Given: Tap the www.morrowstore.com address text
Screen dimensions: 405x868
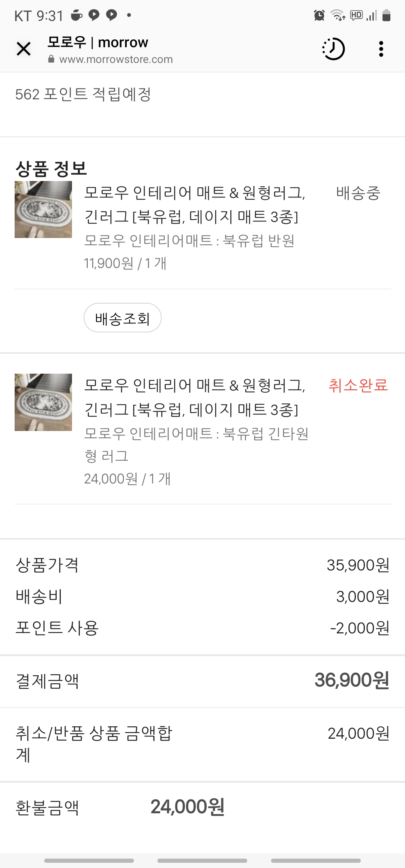Looking at the screenshot, I should click(x=116, y=59).
